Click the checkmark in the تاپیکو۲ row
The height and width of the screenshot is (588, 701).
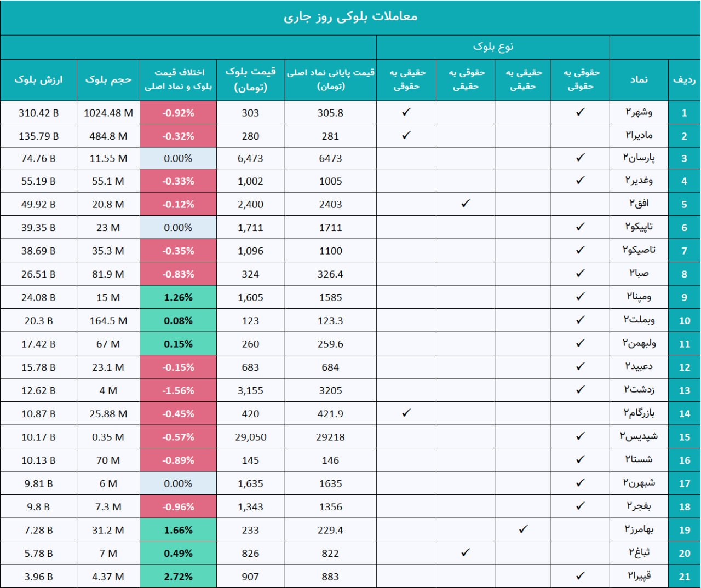point(581,227)
